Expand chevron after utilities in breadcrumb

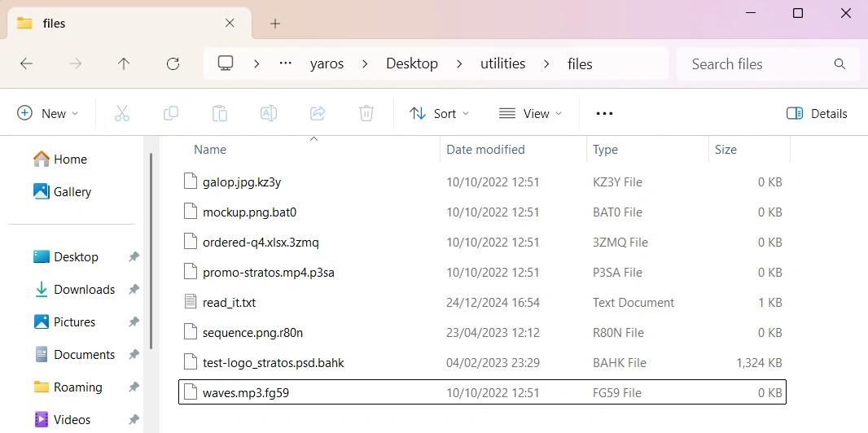coord(546,63)
